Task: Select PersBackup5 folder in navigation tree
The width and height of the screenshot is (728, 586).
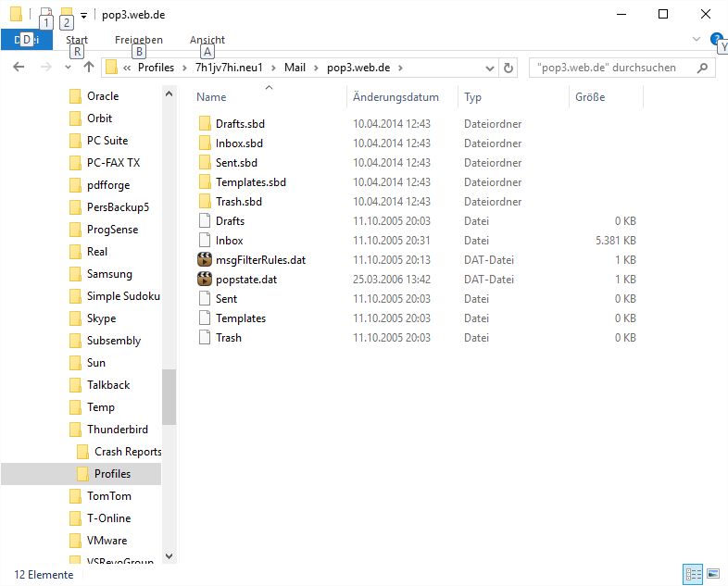Action: click(x=109, y=207)
